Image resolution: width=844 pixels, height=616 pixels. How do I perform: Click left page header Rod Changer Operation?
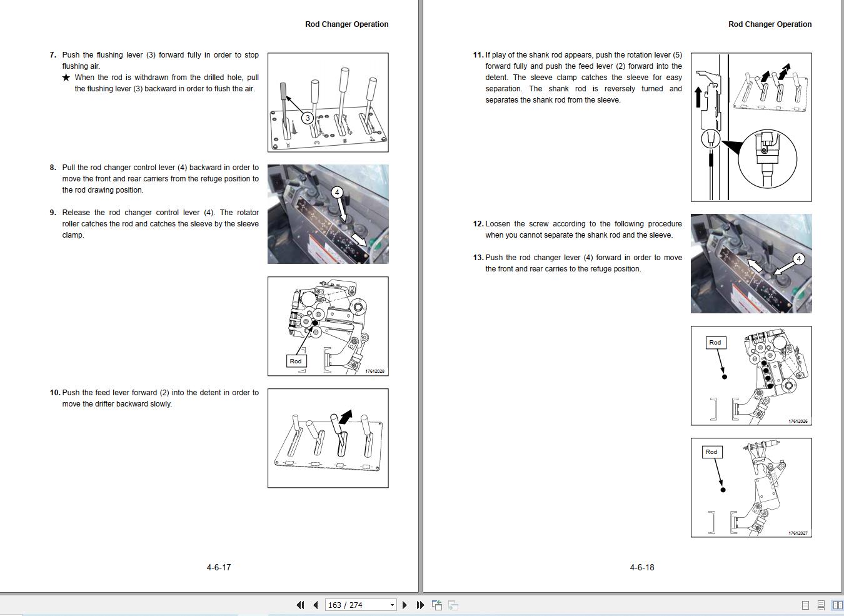tap(347, 24)
